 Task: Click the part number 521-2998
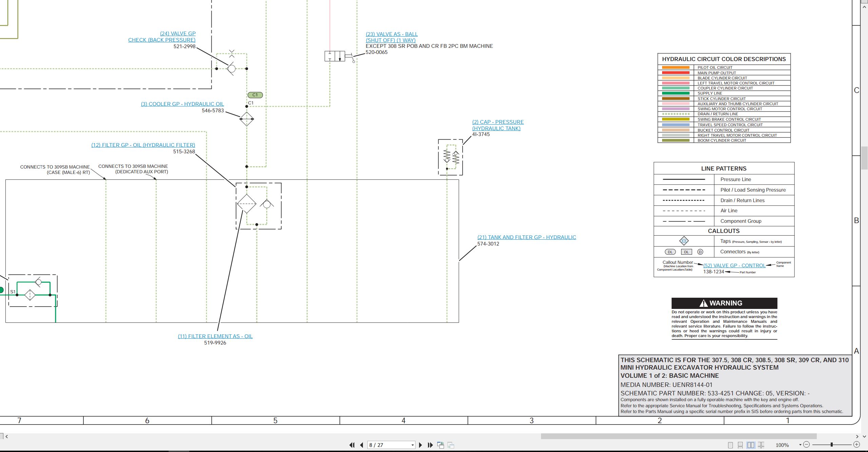pyautogui.click(x=185, y=46)
